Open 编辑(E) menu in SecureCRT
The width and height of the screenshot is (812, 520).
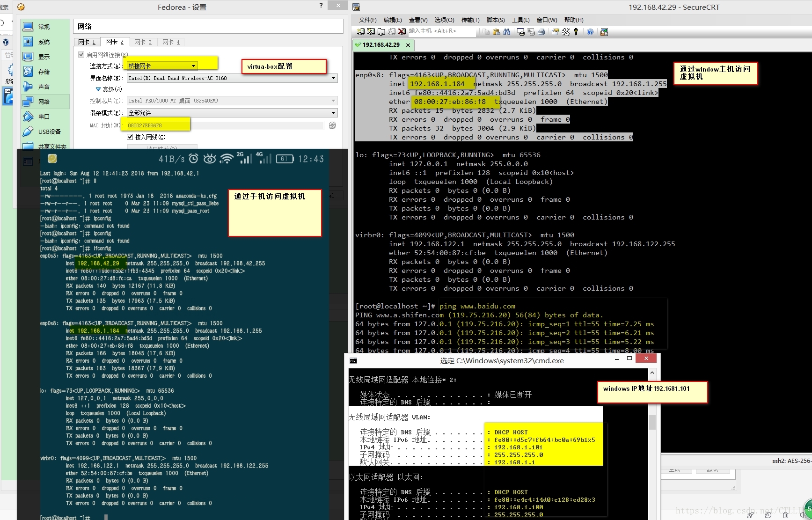pos(393,20)
